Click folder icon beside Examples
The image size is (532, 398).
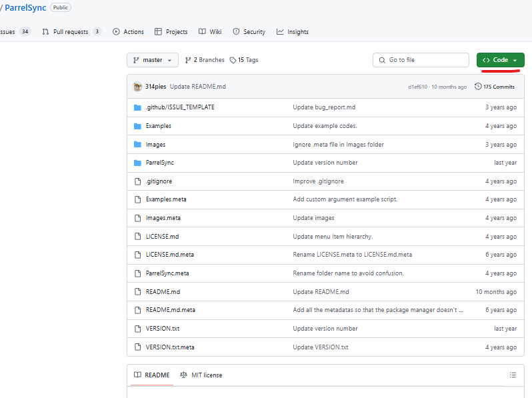(137, 126)
